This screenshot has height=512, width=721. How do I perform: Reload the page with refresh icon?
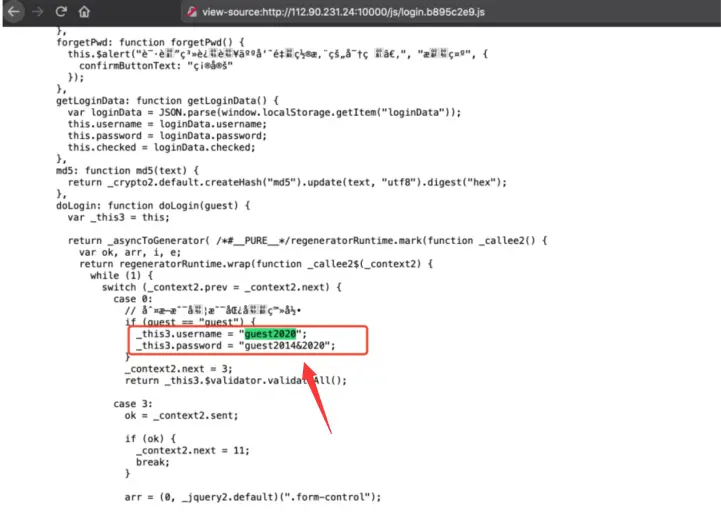point(61,12)
